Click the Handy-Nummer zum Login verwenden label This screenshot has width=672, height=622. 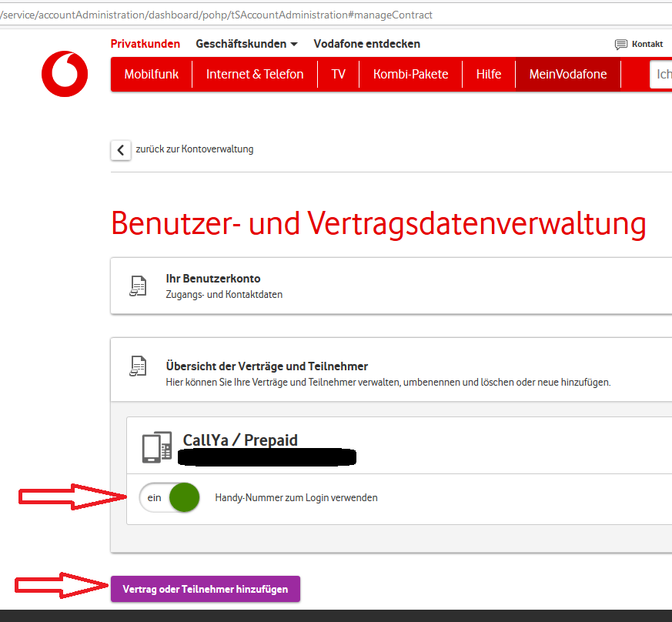(x=296, y=498)
